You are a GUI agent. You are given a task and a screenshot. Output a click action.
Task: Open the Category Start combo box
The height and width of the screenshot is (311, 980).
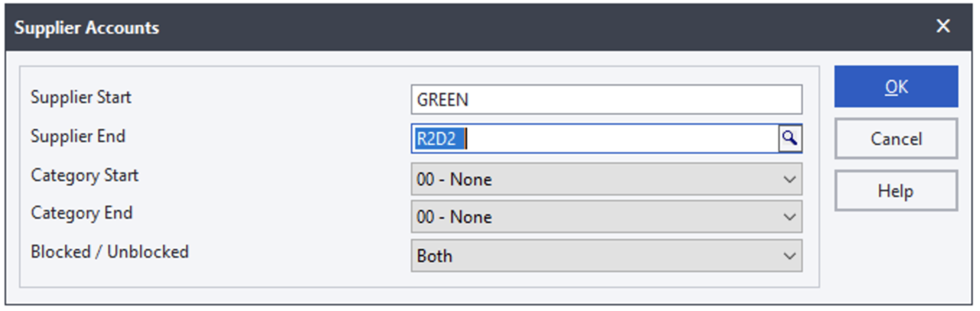point(606,179)
